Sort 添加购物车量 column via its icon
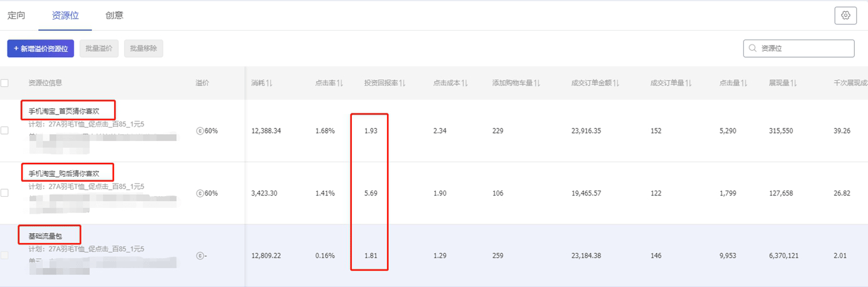This screenshot has height=287, width=868. [x=537, y=83]
